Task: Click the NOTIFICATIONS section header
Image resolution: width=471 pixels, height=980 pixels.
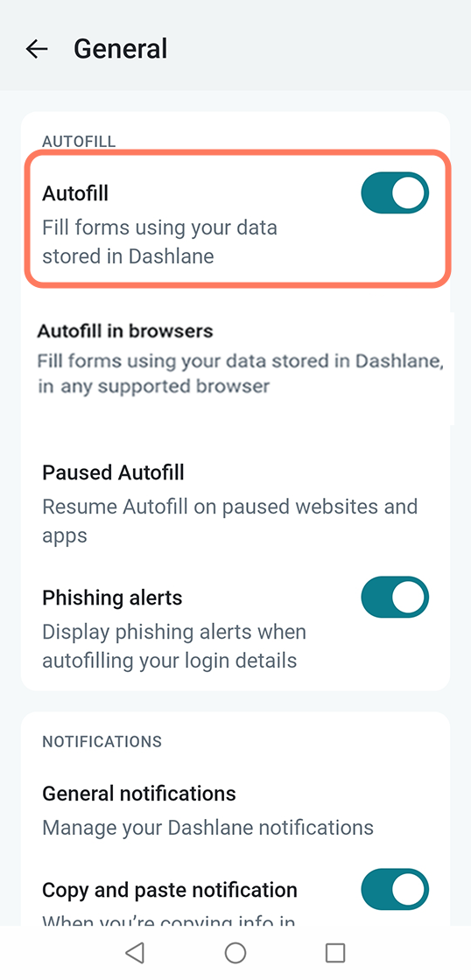Action: (102, 741)
